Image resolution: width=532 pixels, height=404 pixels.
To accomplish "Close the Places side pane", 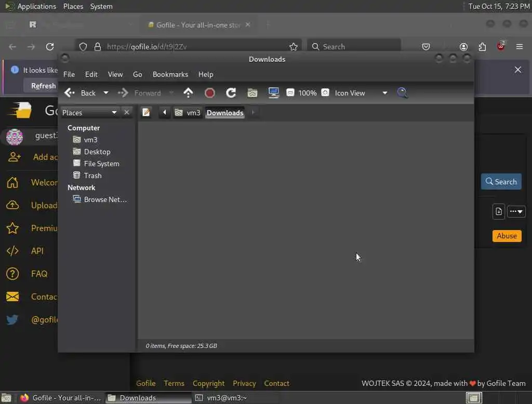I will [x=127, y=112].
